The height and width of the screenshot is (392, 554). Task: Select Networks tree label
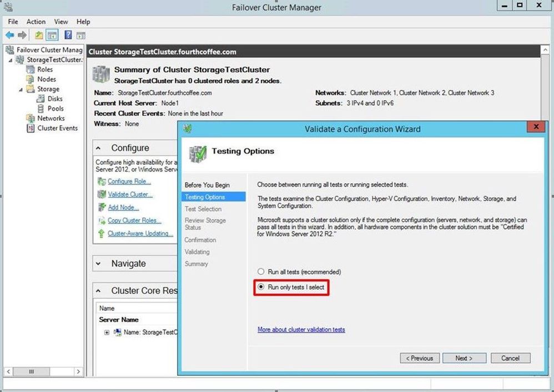51,118
